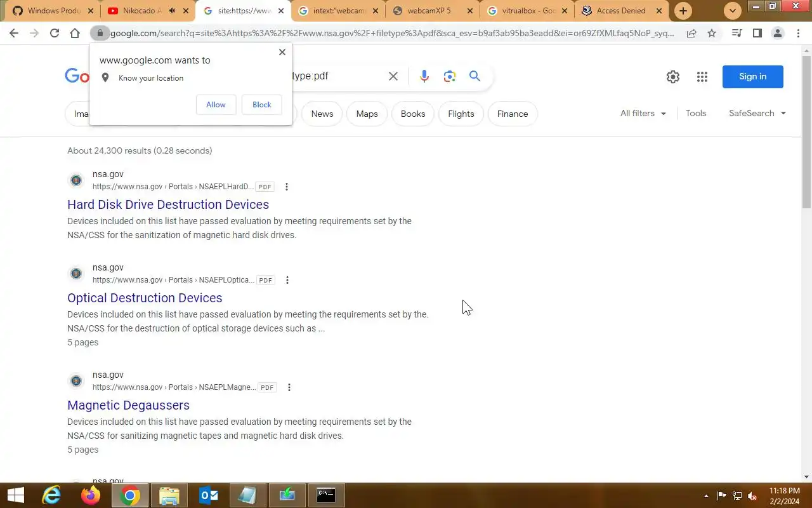
Task: Open the browser home page
Action: coord(75,33)
